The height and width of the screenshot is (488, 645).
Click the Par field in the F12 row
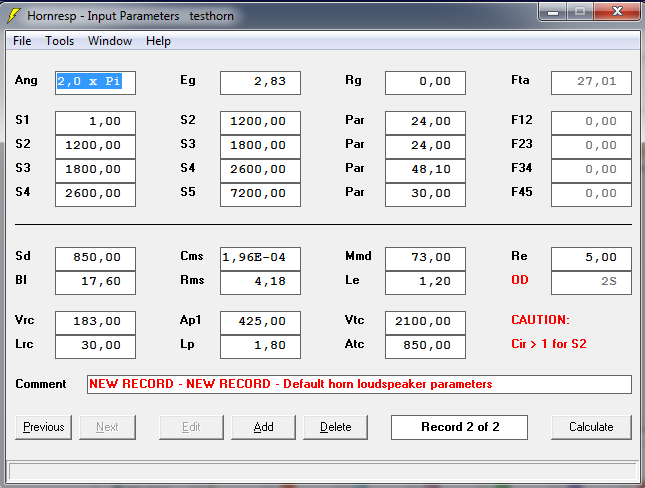pyautogui.click(x=425, y=123)
